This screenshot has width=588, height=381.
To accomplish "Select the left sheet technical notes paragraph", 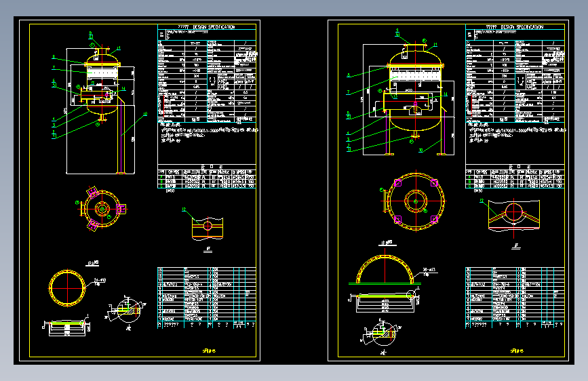I will pyautogui.click(x=209, y=133).
